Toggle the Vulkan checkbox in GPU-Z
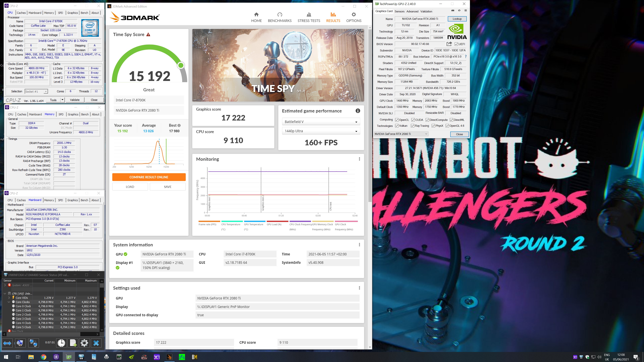Image resolution: width=644 pixels, height=362 pixels. [397, 126]
